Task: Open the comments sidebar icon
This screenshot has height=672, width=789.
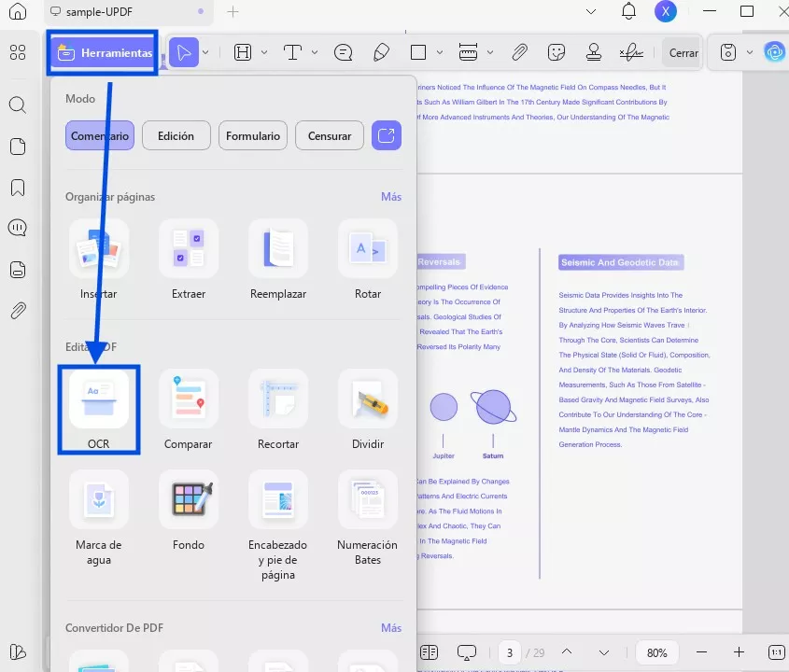Action: pos(18,228)
